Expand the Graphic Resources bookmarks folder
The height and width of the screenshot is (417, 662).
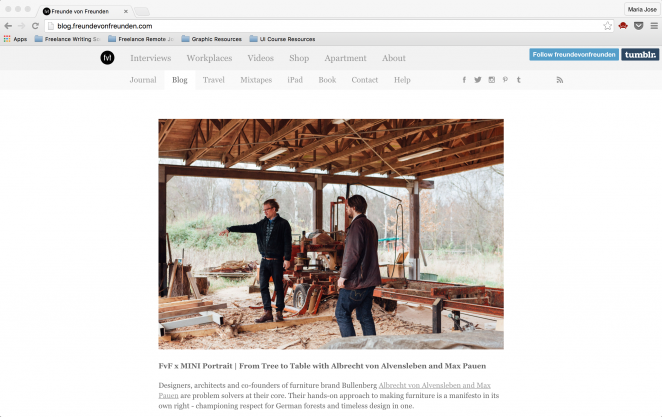[x=211, y=39]
